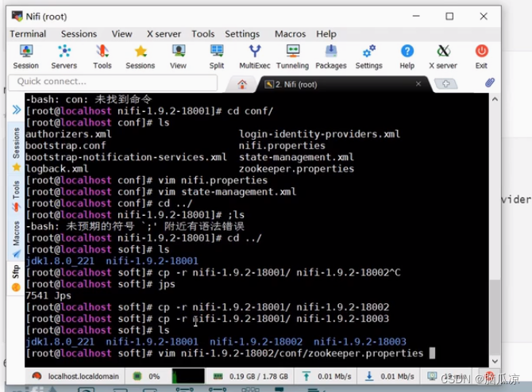Click localhost.localdomain in status bar
The width and height of the screenshot is (532, 392).
(83, 376)
